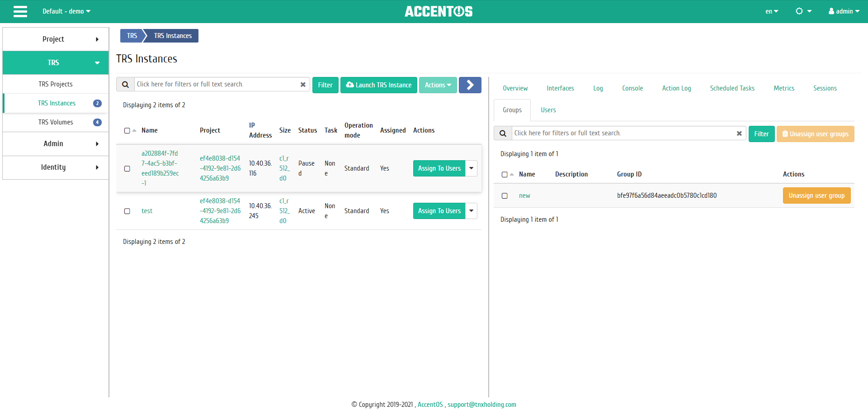Viewport: 868px width, 410px height.
Task: Open the Scheduled Tasks tab
Action: 732,88
